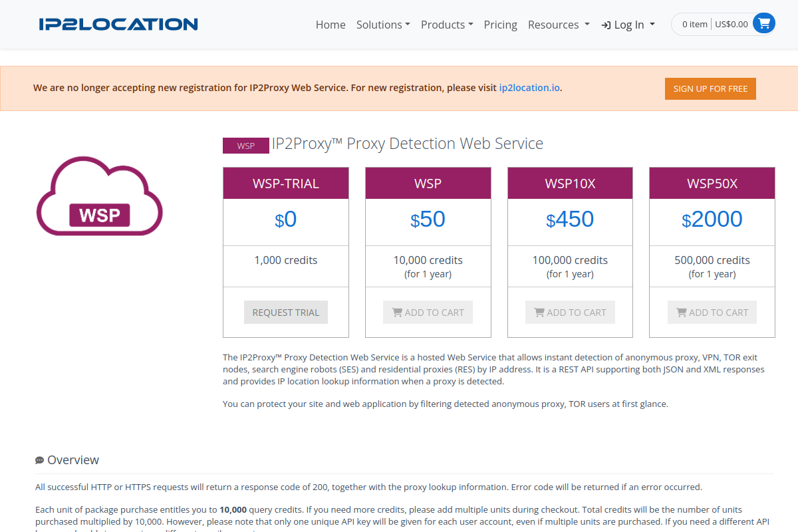Open the Log In dropdown
This screenshot has height=532, width=798.
tap(628, 25)
